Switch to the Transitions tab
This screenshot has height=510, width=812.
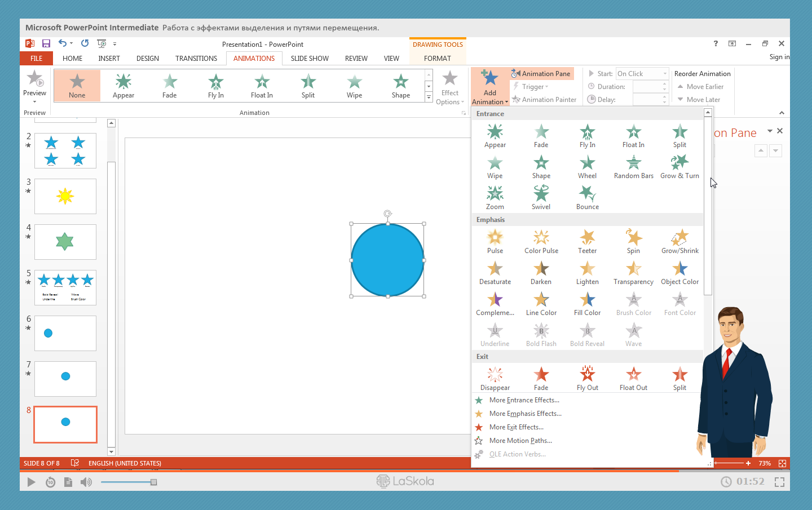click(196, 59)
